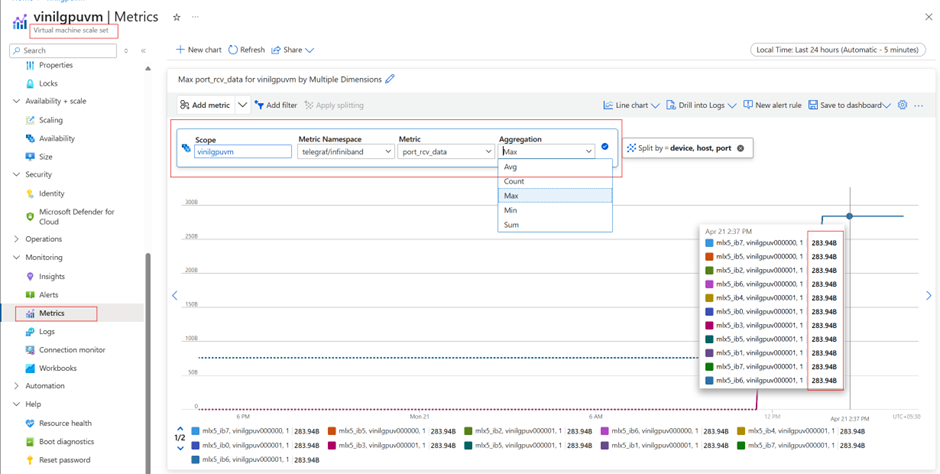Image resolution: width=940 pixels, height=474 pixels.
Task: Choose Avg aggregation option
Action: point(511,167)
